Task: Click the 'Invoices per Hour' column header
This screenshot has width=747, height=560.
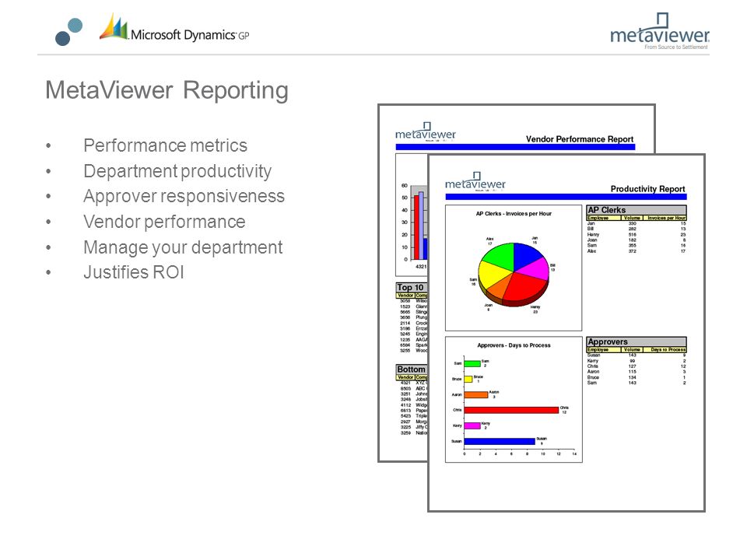Action: click(x=665, y=218)
